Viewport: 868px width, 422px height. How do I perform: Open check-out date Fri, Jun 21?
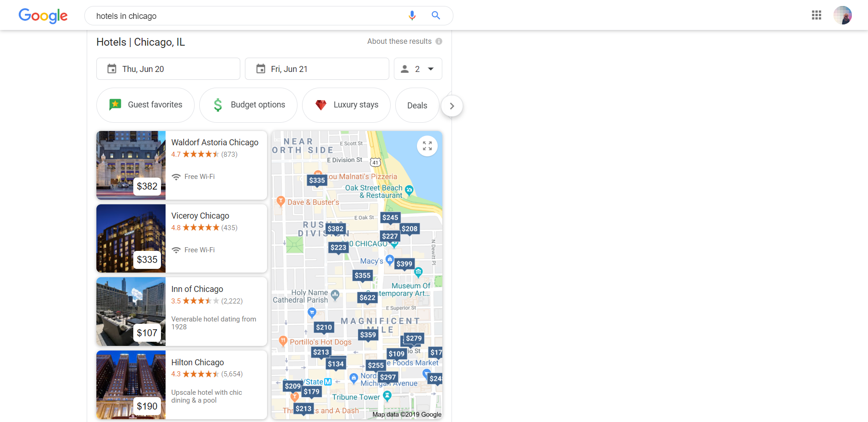317,69
